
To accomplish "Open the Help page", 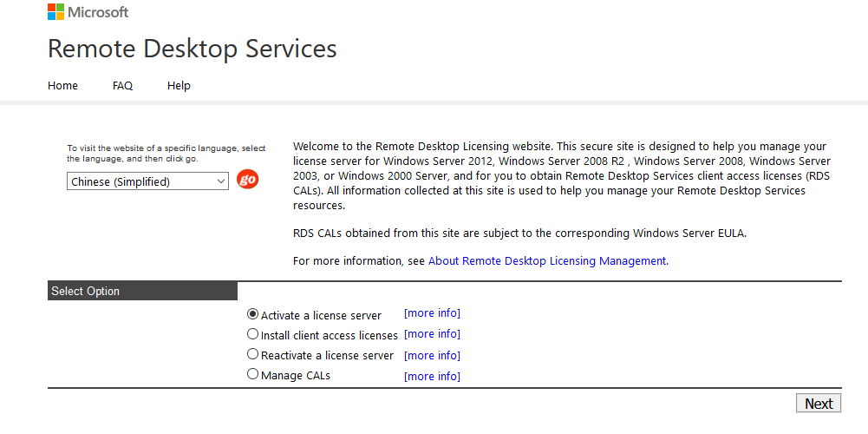I will [x=179, y=85].
